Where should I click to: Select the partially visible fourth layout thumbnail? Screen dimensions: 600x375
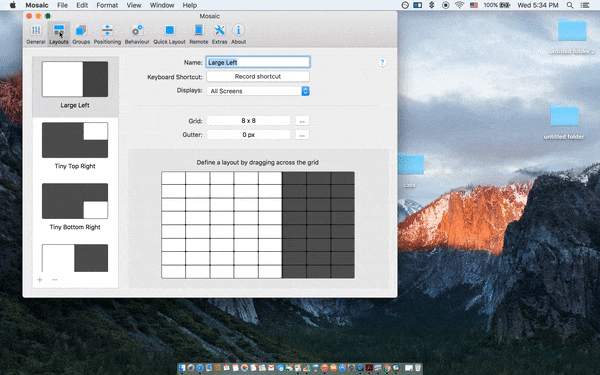pos(75,258)
